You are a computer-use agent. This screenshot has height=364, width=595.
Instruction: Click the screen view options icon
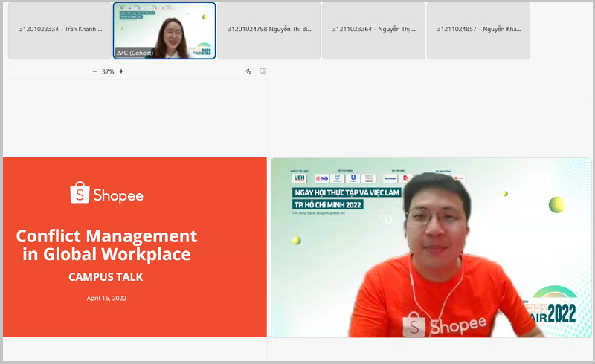tap(263, 71)
